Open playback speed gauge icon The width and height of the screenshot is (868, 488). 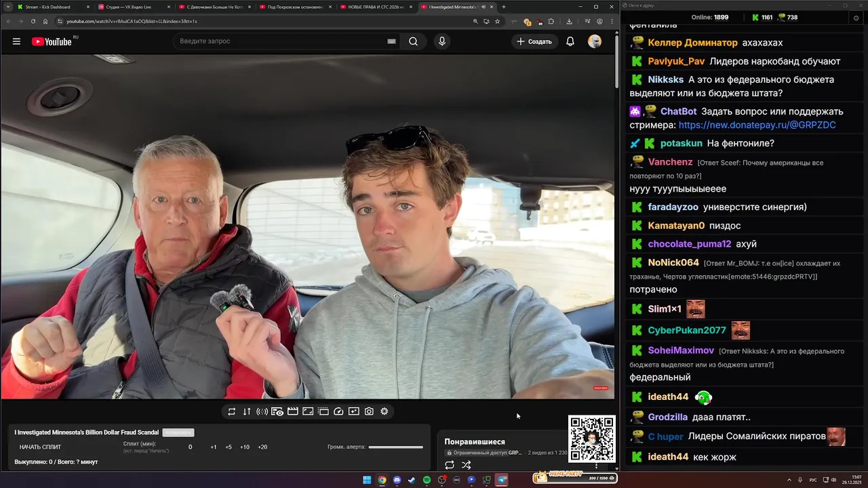click(x=339, y=411)
